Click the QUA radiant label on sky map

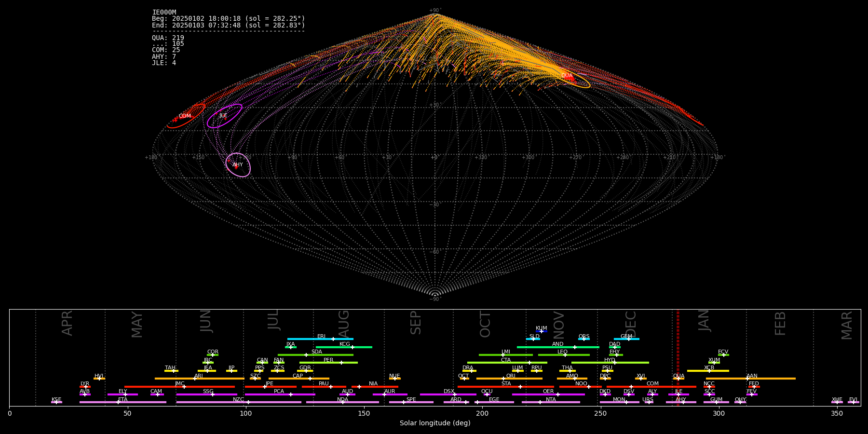pos(567,76)
